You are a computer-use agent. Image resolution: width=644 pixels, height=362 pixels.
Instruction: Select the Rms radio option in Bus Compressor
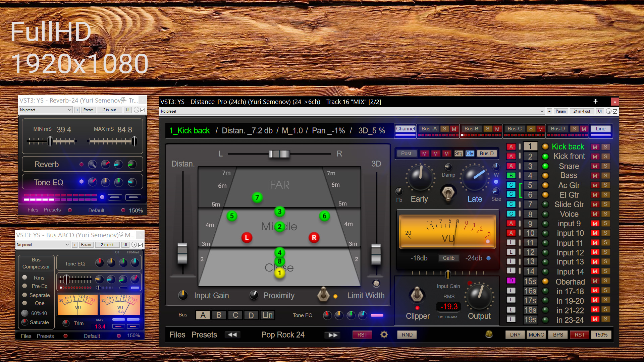coord(24,277)
